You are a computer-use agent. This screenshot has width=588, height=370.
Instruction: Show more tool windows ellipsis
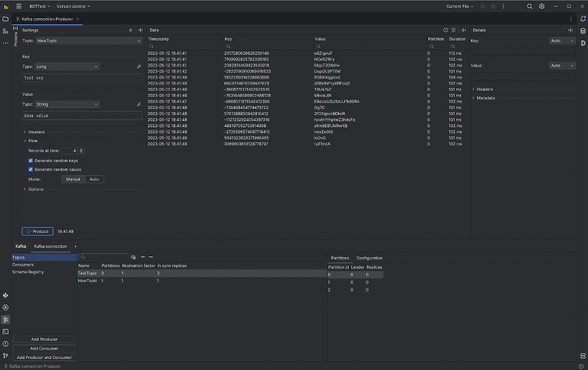pyautogui.click(x=5, y=43)
